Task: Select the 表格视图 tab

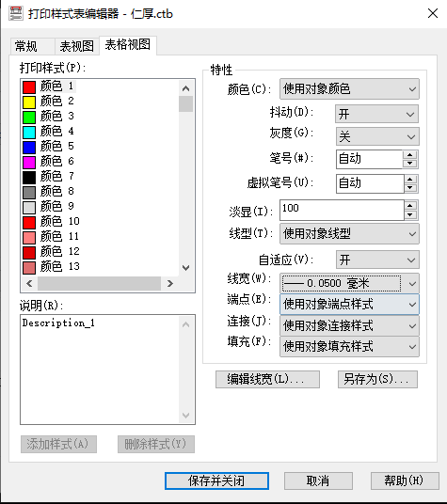Action: click(128, 45)
